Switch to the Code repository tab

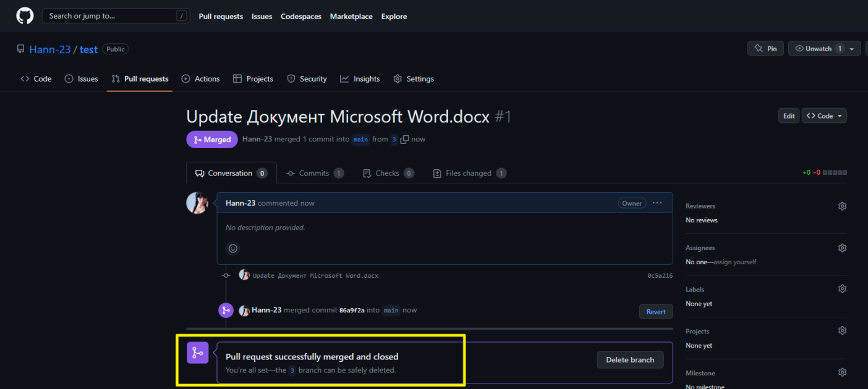coord(36,79)
